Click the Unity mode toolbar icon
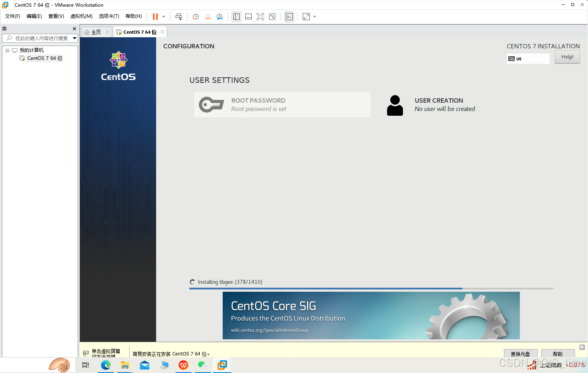 coord(272,17)
